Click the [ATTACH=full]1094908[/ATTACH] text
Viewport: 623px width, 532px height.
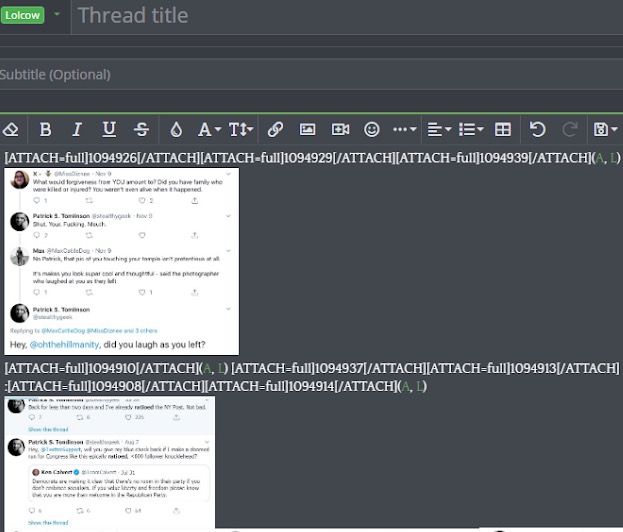pyautogui.click(x=106, y=386)
